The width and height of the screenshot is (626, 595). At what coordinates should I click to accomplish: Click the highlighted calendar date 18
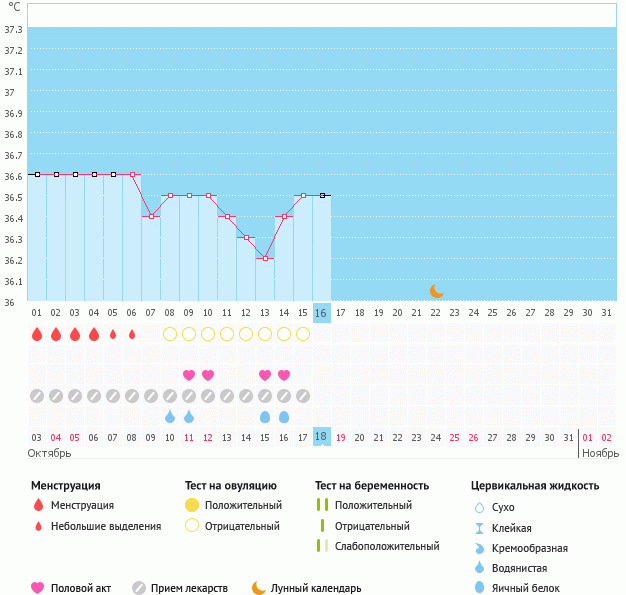point(321,437)
